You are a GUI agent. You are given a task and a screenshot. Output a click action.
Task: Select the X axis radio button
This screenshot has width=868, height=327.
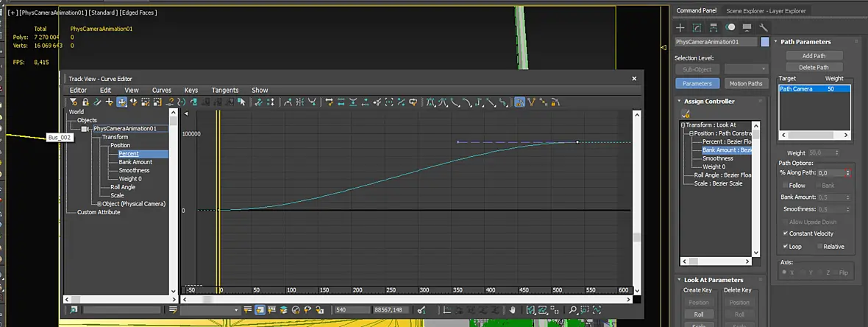[785, 272]
